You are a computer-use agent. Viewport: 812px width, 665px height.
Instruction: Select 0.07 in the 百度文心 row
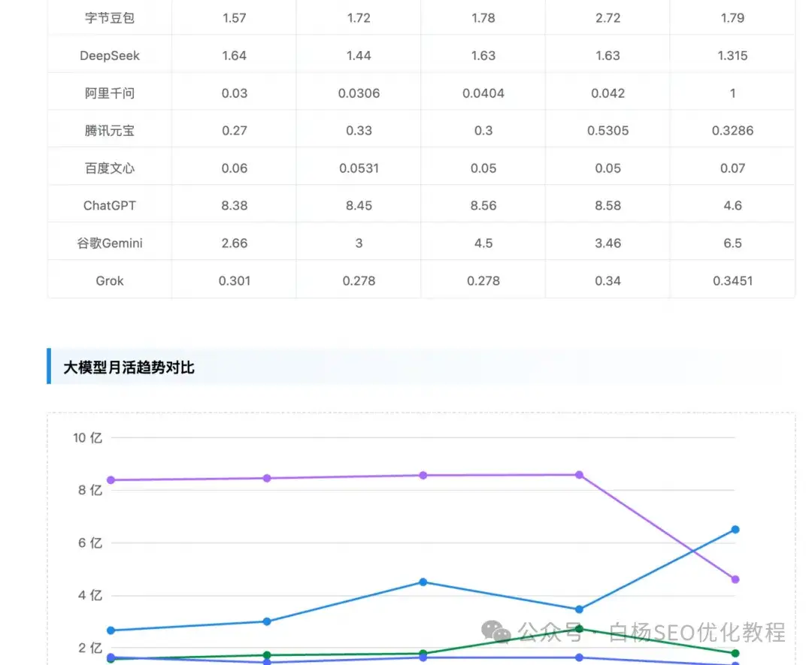732,168
